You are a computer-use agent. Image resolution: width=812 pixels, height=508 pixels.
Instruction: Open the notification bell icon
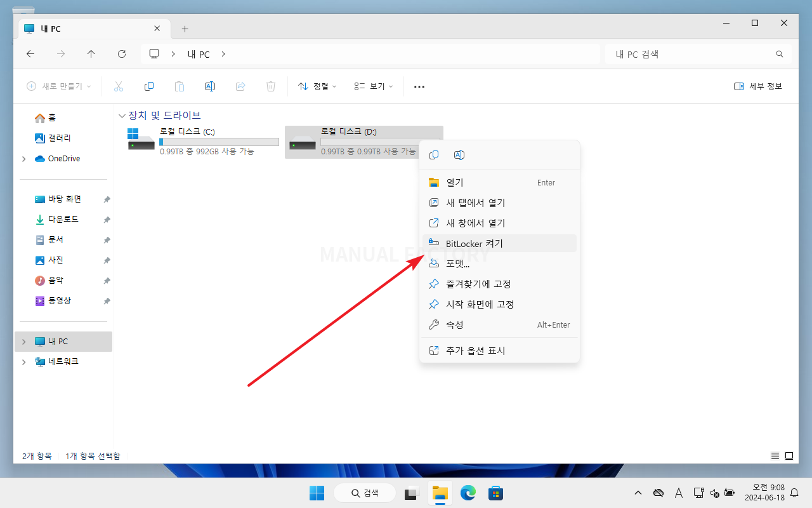point(794,493)
